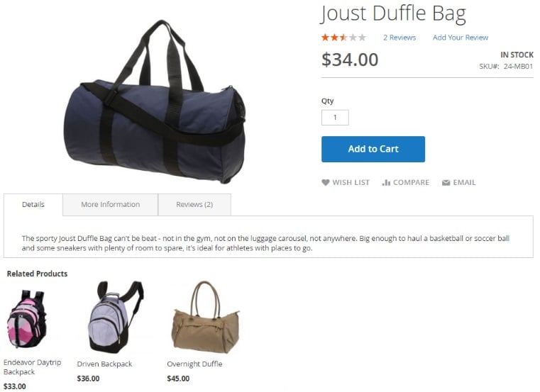Click the Compare bar chart icon

[386, 183]
